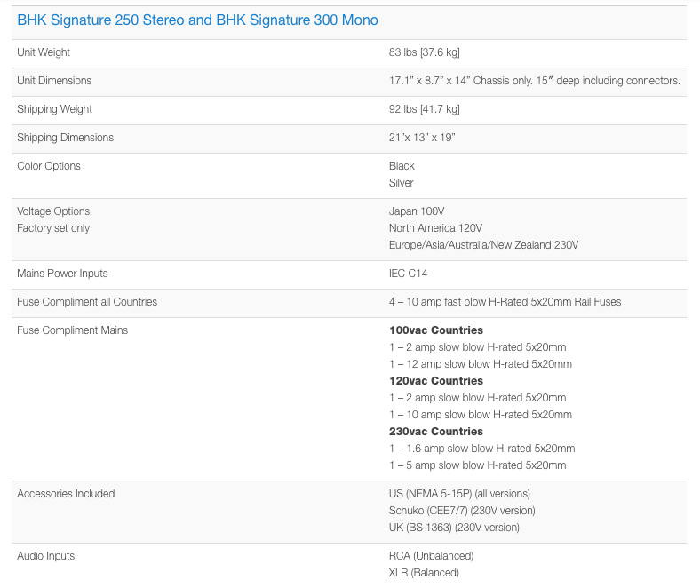Image resolution: width=700 pixels, height=588 pixels.
Task: Select the Unit Weight label
Action: (44, 52)
